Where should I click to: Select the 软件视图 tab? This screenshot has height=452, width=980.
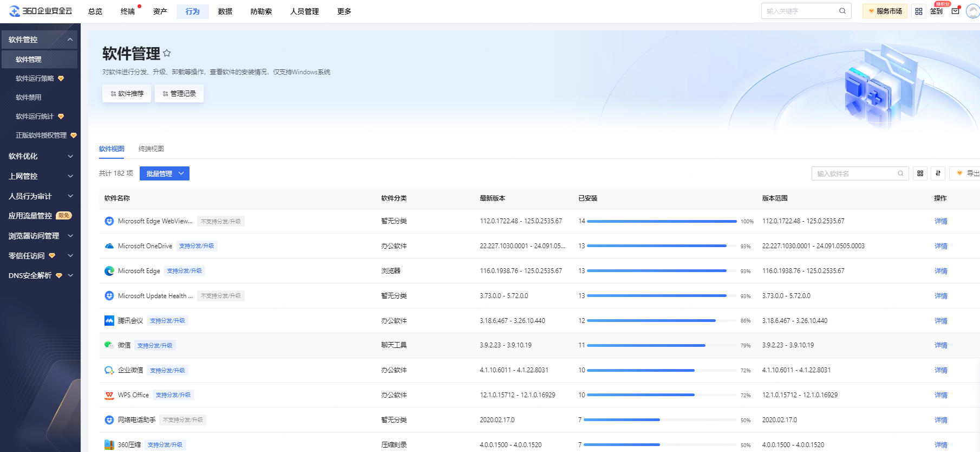tap(112, 149)
